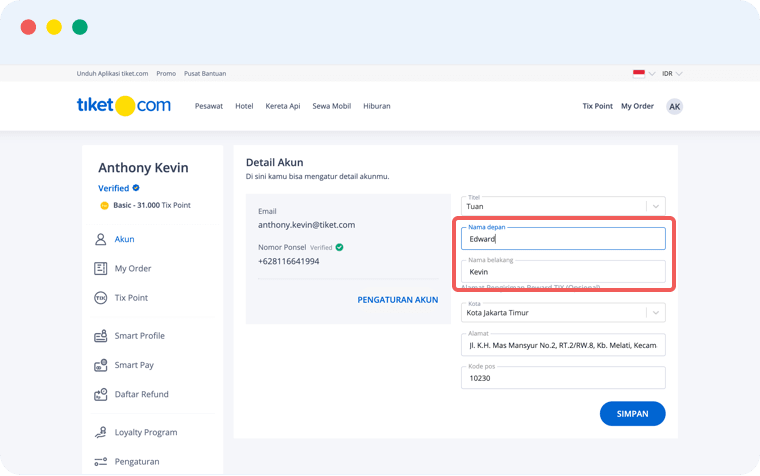Image resolution: width=760 pixels, height=476 pixels.
Task: Click the Pengaturan sliders icon
Action: click(100, 461)
